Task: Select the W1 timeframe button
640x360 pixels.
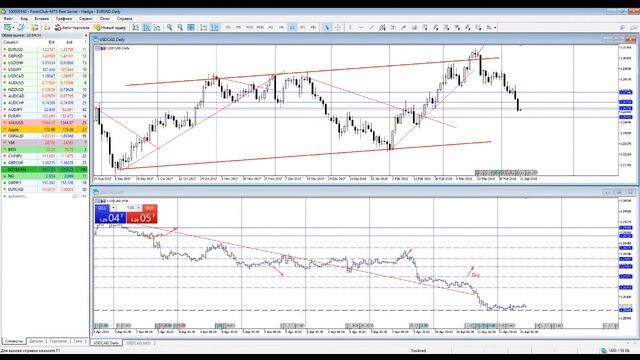Action: click(302, 27)
